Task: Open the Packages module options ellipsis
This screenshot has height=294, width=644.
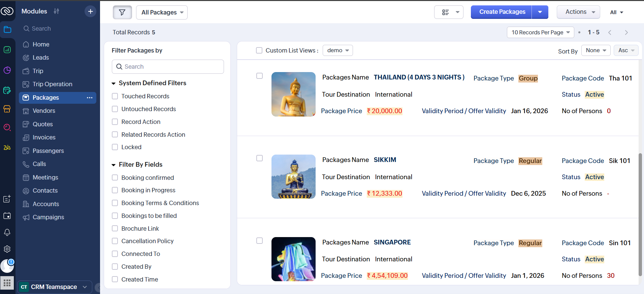Action: [90, 98]
